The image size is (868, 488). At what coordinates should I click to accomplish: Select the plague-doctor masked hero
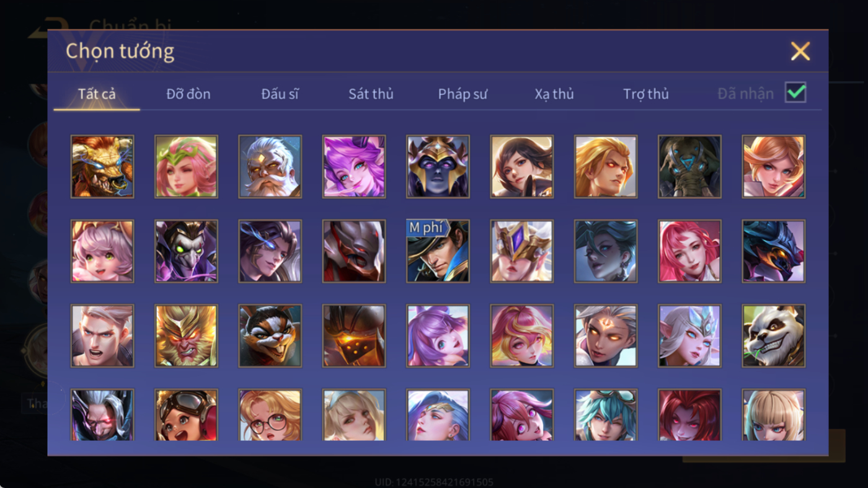pyautogui.click(x=186, y=251)
